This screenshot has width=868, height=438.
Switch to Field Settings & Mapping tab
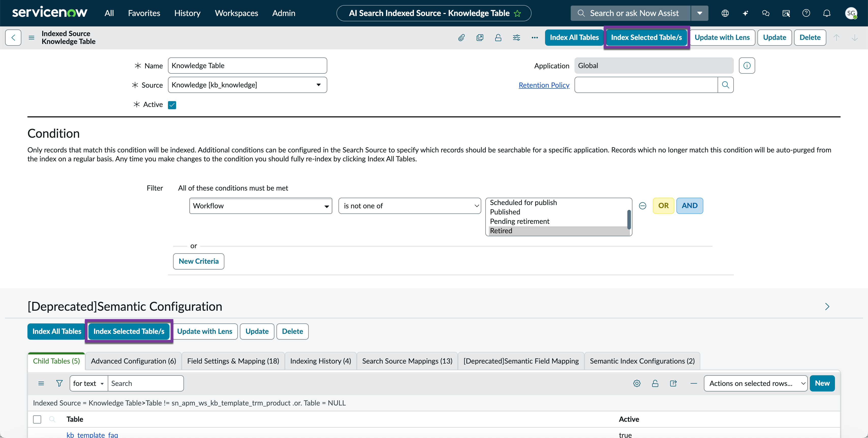pos(233,361)
